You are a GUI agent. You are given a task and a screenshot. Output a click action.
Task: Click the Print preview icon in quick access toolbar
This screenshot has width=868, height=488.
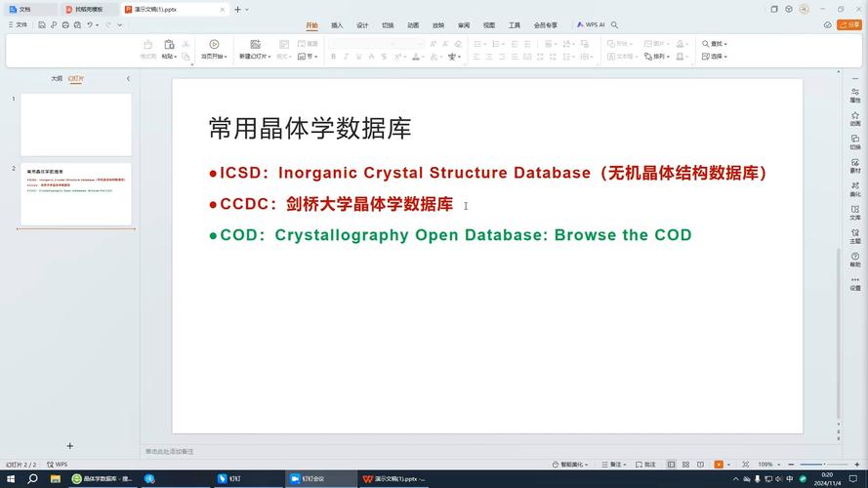pos(77,25)
